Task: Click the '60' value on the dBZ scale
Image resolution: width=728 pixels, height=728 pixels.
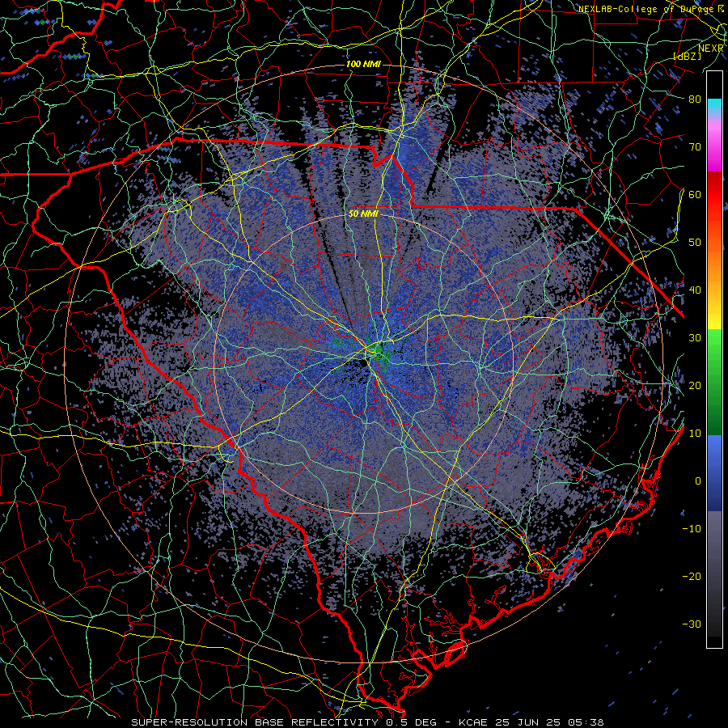Action: [x=695, y=194]
